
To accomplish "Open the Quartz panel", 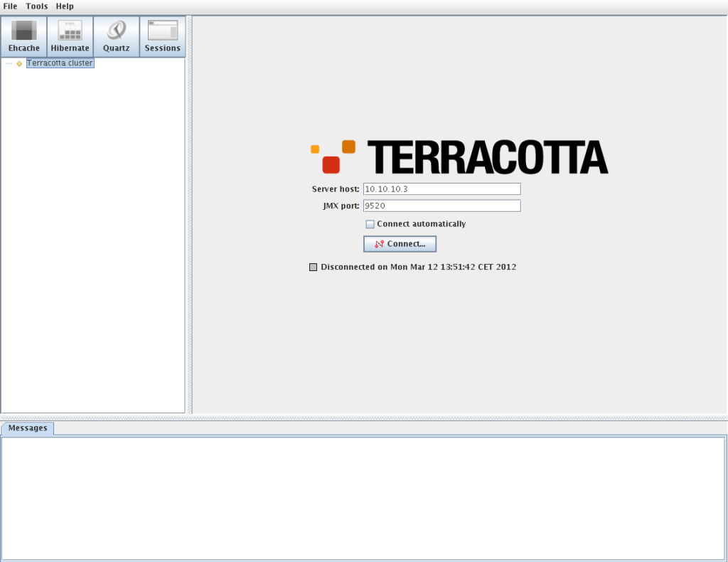I will pyautogui.click(x=116, y=37).
